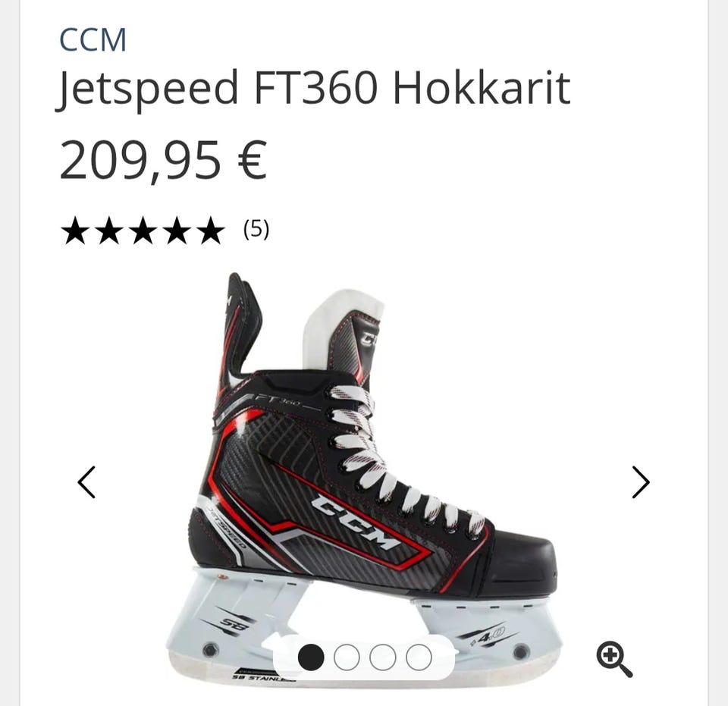Show previous product image with left chevron
728x706 pixels.
pos(86,482)
